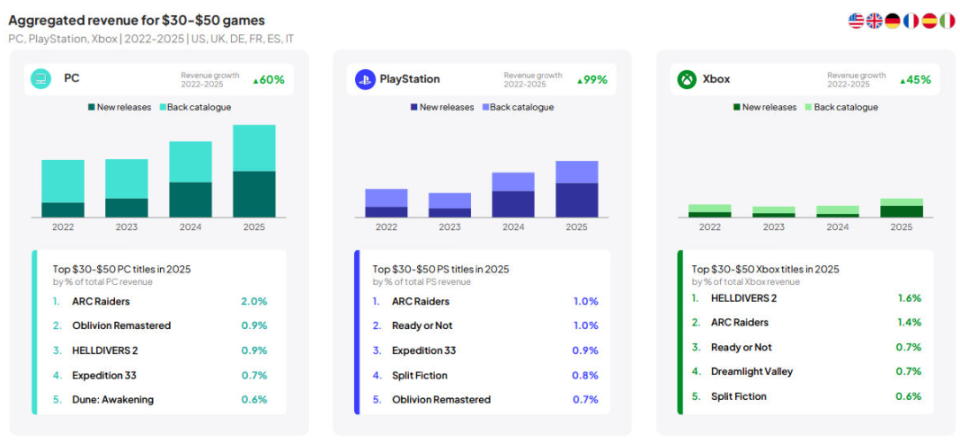Click the 2025 bar in PC chart
The height and width of the screenshot is (444, 960).
pyautogui.click(x=254, y=171)
